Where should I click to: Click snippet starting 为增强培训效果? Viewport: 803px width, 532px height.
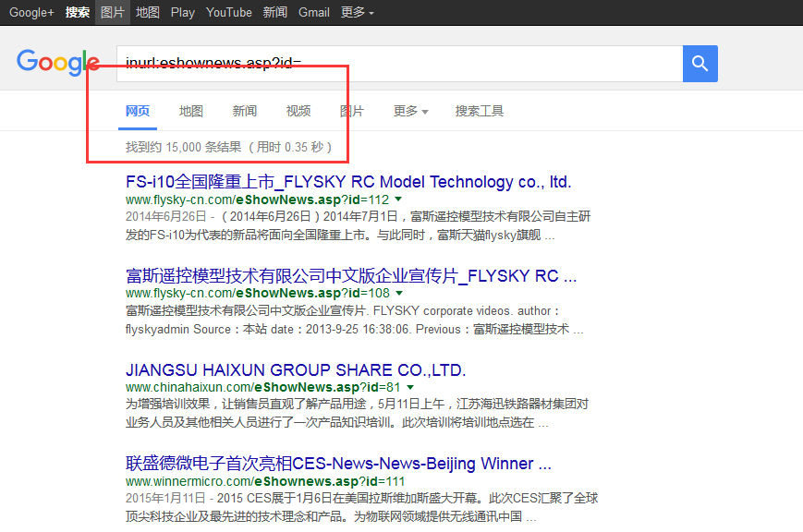click(357, 413)
